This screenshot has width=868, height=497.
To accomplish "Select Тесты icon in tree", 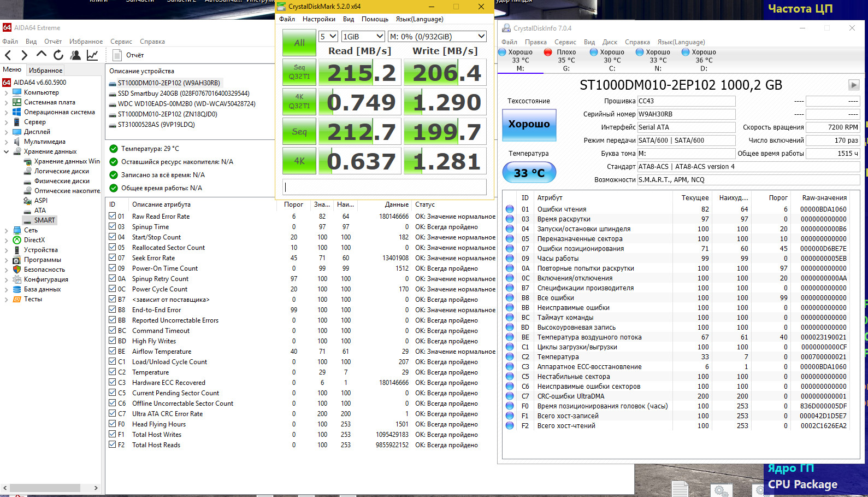I will pyautogui.click(x=17, y=299).
